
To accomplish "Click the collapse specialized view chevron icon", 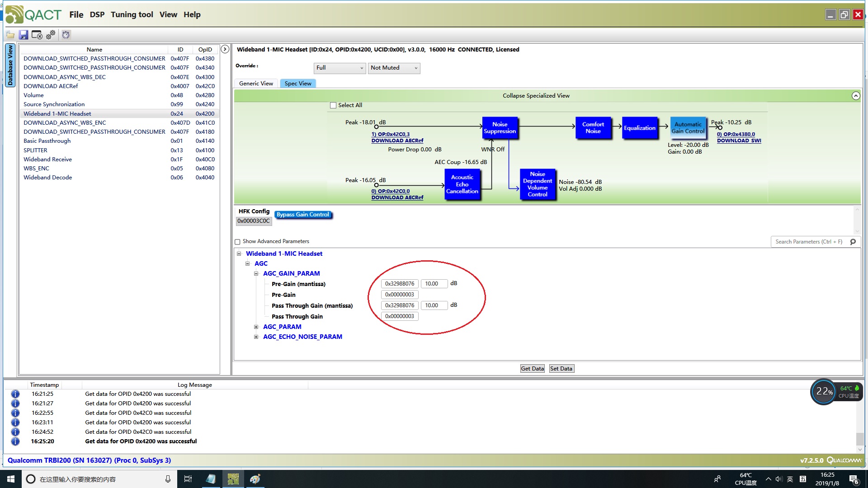I will (x=856, y=96).
